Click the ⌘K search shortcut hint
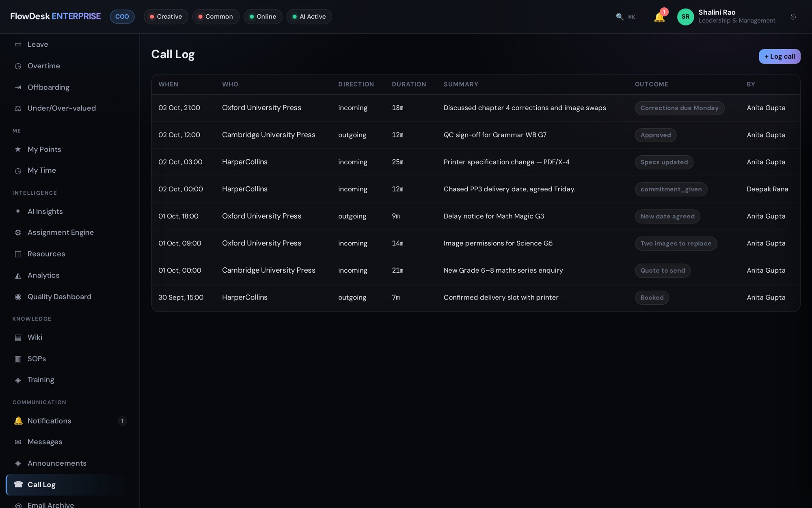The image size is (812, 508). pos(631,17)
